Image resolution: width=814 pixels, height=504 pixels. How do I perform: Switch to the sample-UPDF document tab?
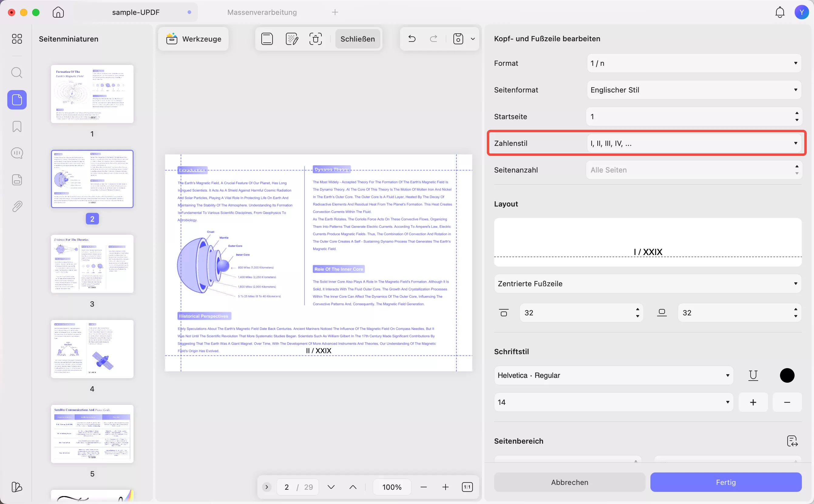tap(135, 12)
